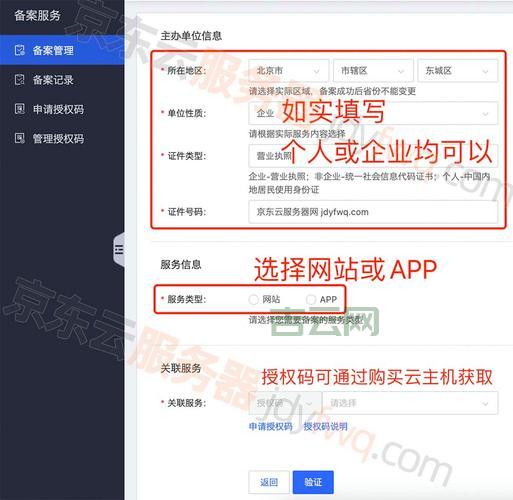Click the 关联服务 section heading
The height and width of the screenshot is (500, 513).
[x=181, y=368]
